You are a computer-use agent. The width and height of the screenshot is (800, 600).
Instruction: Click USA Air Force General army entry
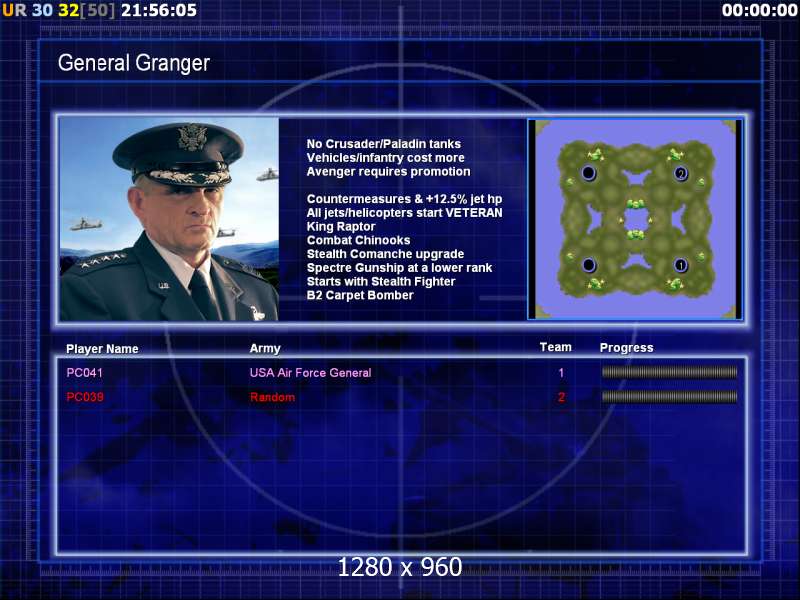[310, 373]
